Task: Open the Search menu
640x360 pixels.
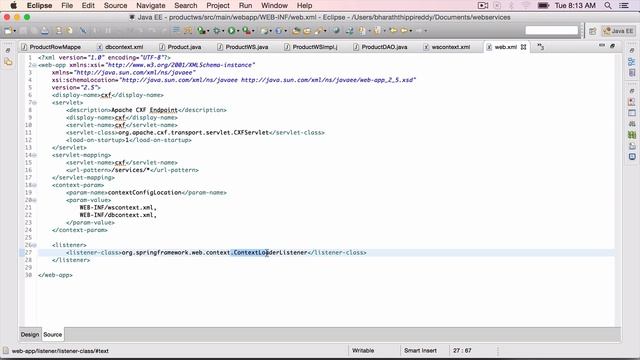Action: pos(185,6)
